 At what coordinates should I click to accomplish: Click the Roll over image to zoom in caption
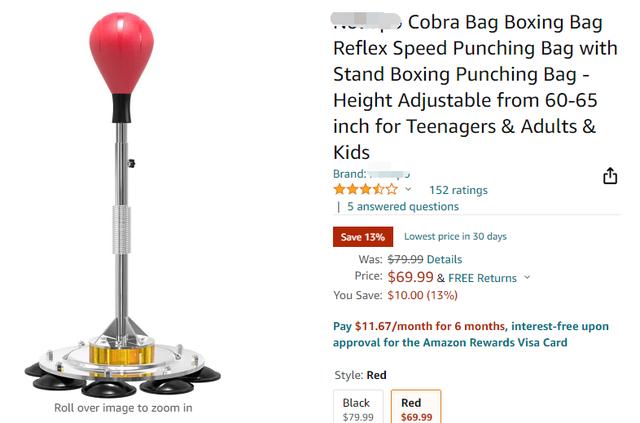click(x=123, y=408)
